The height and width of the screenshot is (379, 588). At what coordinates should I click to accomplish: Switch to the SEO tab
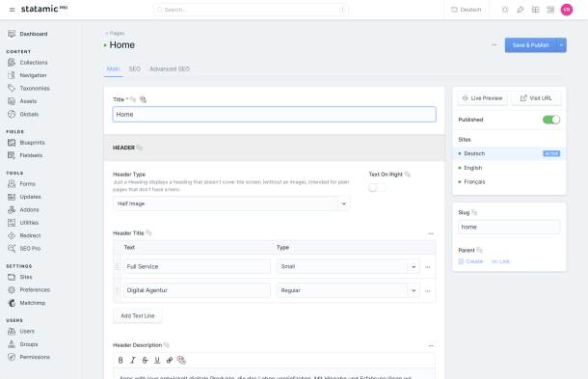[x=135, y=69]
